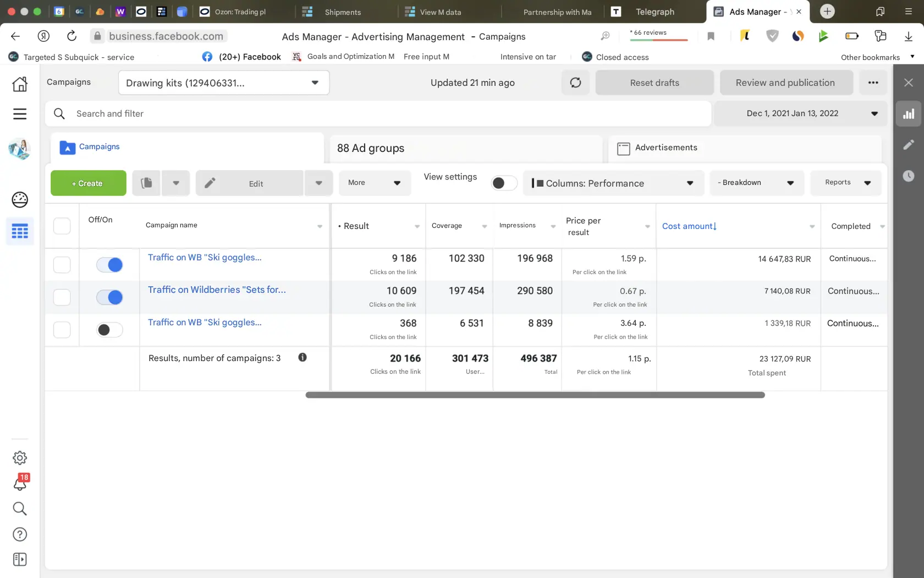Open the help question mark icon

click(20, 534)
